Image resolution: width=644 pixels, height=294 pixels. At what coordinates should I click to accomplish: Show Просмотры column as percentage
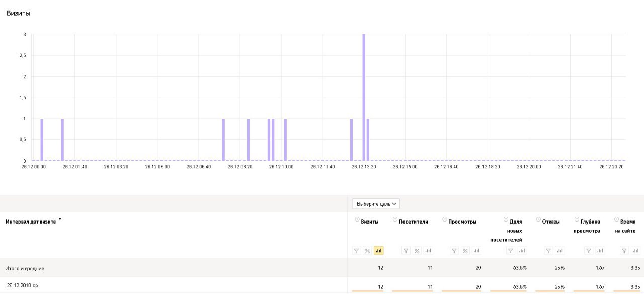pyautogui.click(x=465, y=251)
